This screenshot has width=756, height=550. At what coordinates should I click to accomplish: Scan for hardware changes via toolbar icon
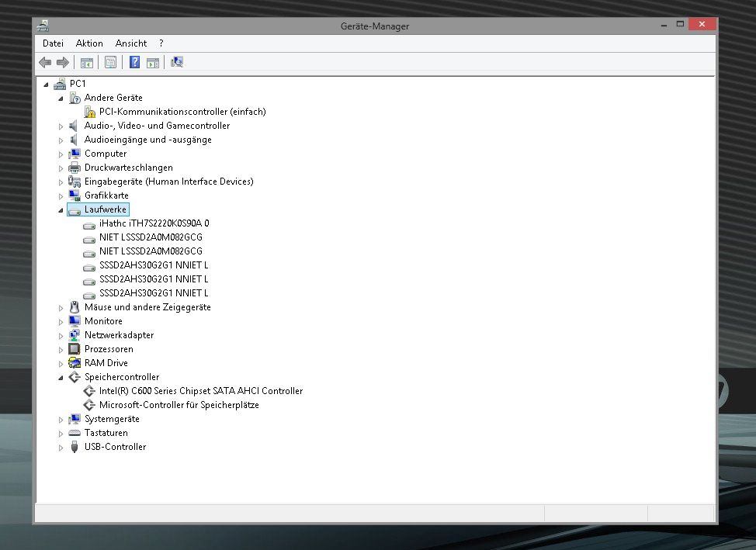click(x=177, y=62)
